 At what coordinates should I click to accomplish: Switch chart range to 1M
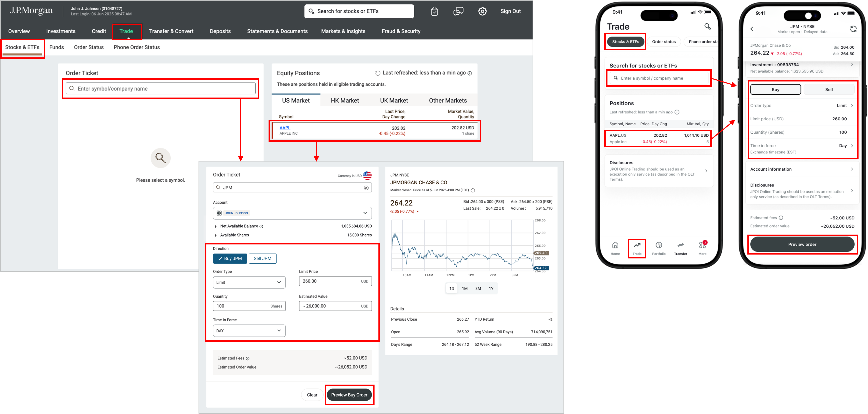[465, 288]
